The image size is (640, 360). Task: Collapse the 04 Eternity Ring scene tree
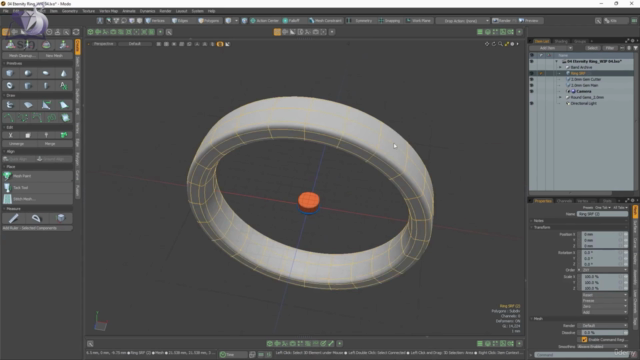(x=556, y=61)
